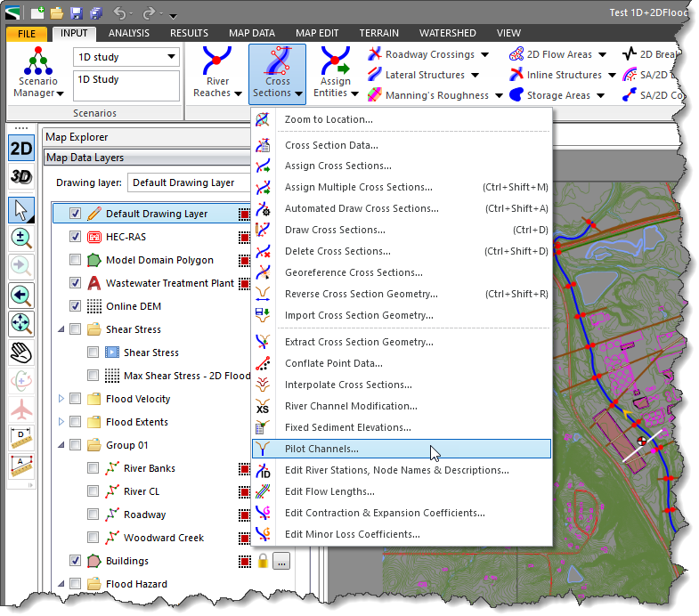This screenshot has height=616, width=699.
Task: Click the Save icon in quick access bar
Action: (x=77, y=13)
